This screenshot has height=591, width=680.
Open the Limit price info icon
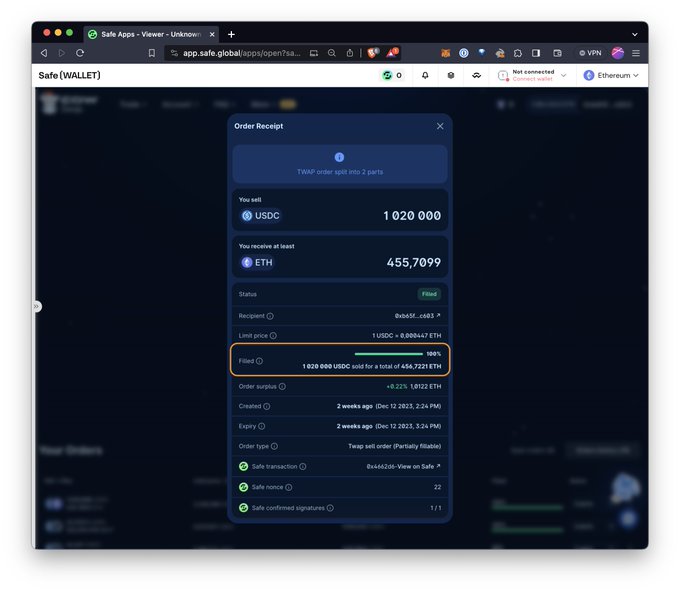tap(273, 336)
